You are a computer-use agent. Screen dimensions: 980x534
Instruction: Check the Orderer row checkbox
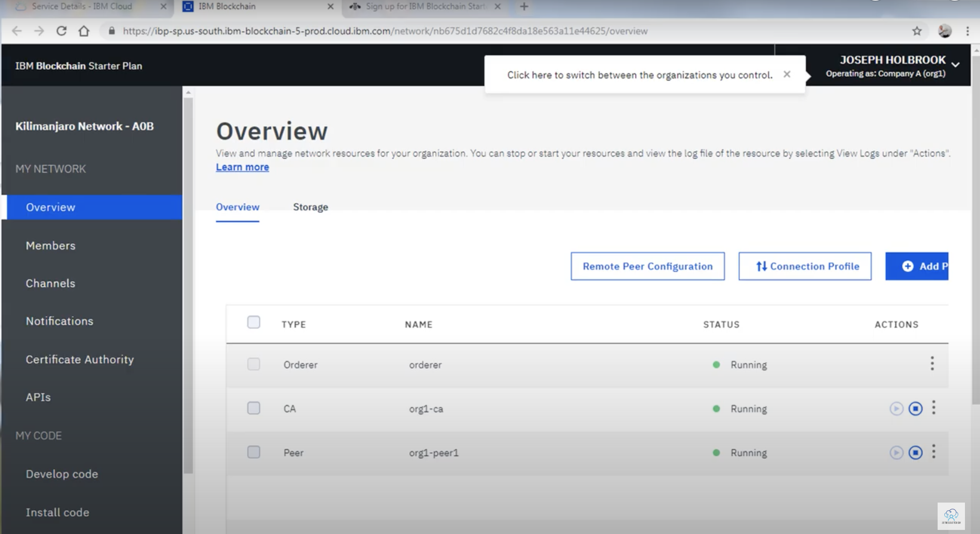click(254, 364)
